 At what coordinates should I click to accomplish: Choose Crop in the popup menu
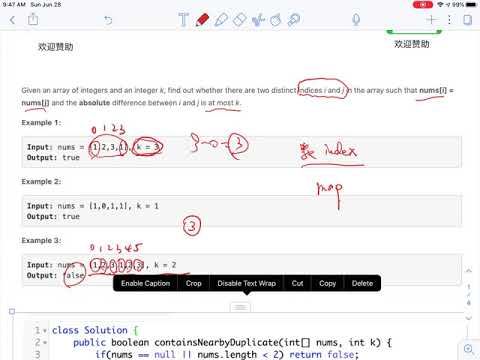pos(194,283)
